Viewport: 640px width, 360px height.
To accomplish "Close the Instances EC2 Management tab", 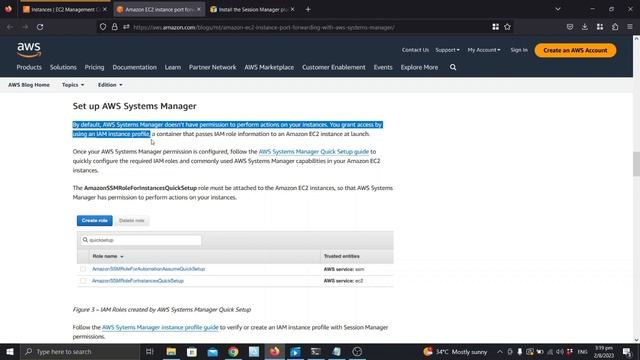I will (105, 9).
